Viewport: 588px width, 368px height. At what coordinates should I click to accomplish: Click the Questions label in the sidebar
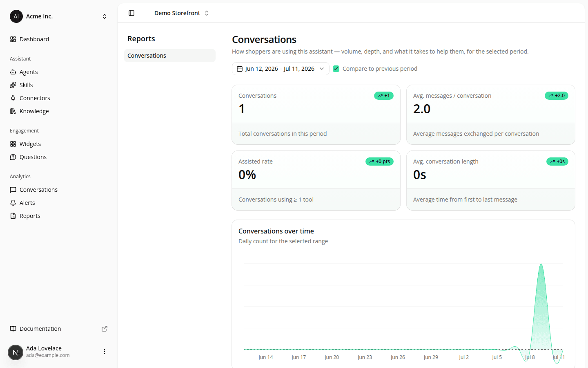coord(33,157)
